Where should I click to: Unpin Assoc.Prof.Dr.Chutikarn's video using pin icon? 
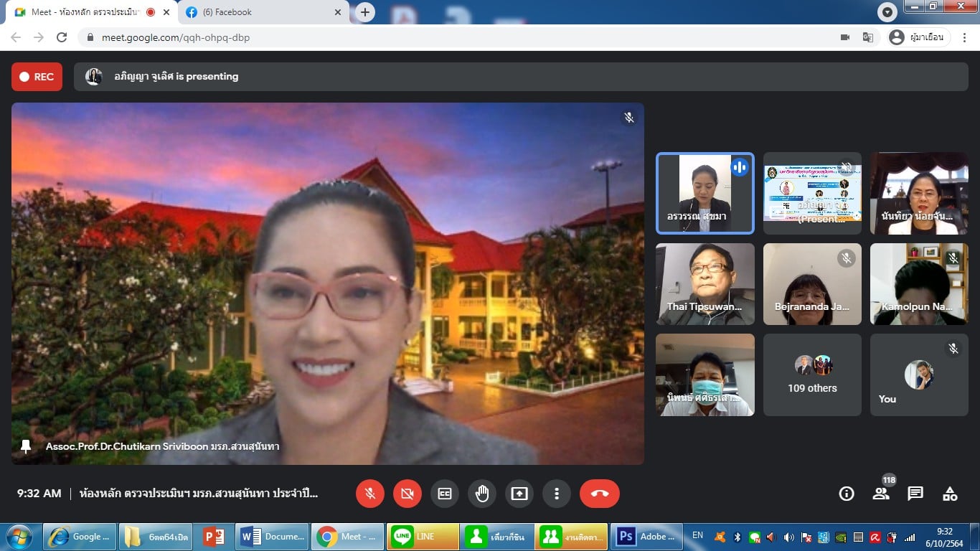[x=27, y=446]
